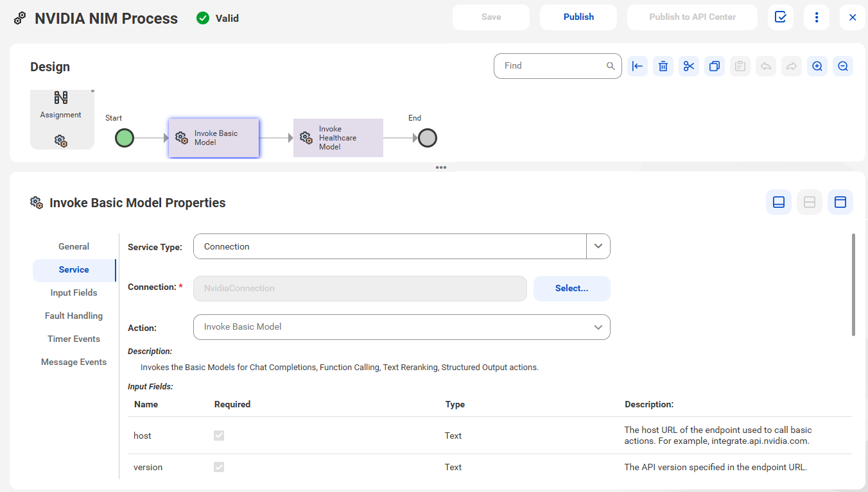Click the copy icon in Design toolbar
Image resolution: width=868 pixels, height=492 pixels.
tap(715, 66)
